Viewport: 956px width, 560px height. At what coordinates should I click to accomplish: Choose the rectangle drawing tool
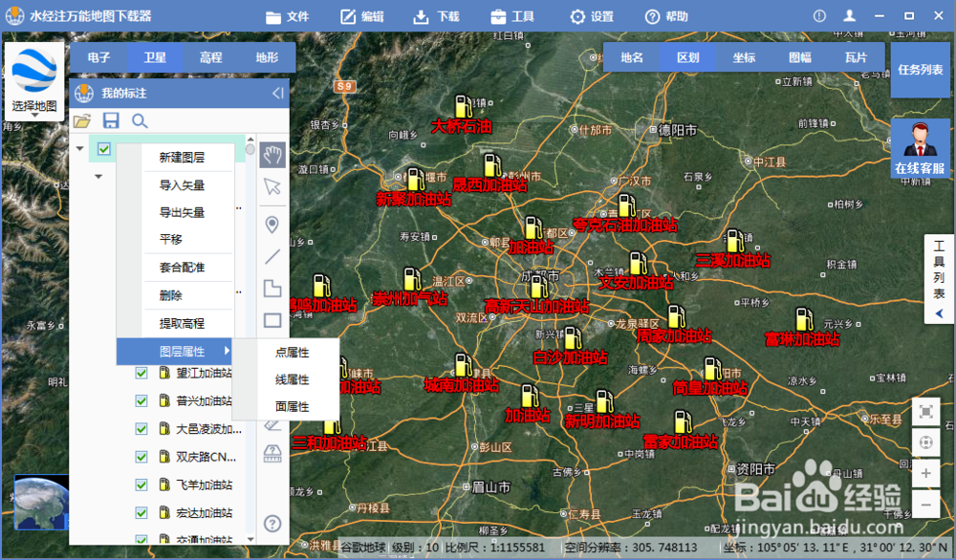[x=272, y=320]
